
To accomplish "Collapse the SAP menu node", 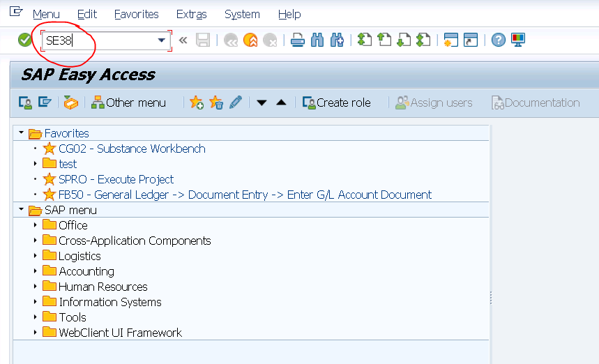I will pyautogui.click(x=21, y=210).
